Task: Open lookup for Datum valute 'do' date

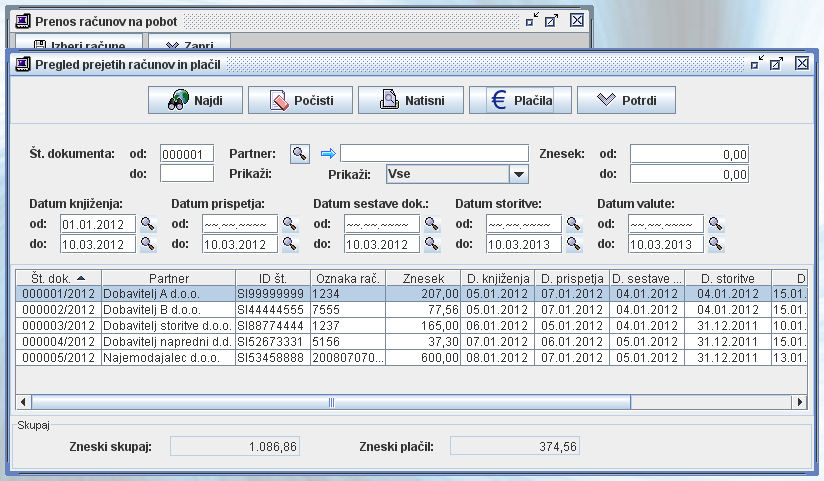Action: 715,243
